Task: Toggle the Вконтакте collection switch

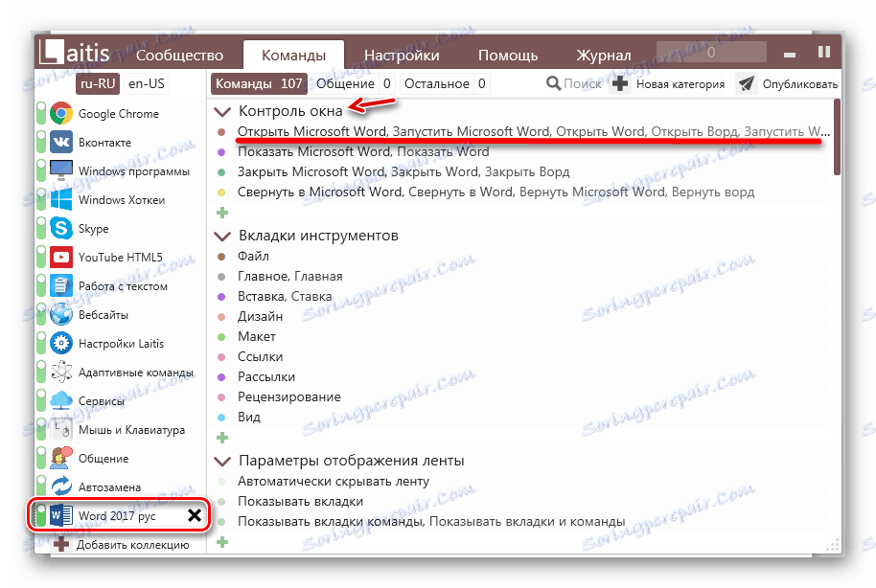Action: point(41,142)
